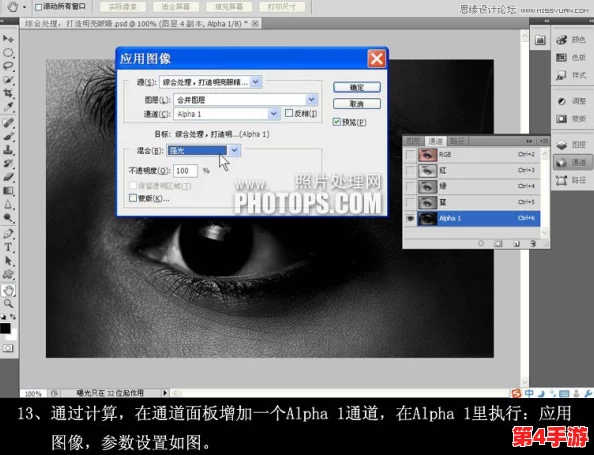
Task: Show the Green (绿) channel visibility
Action: point(410,186)
